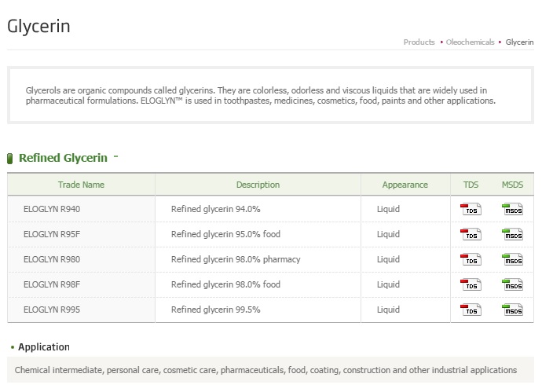The width and height of the screenshot is (542, 392).
Task: Open MSDS file for ELOGLYN R940
Action: tap(513, 209)
